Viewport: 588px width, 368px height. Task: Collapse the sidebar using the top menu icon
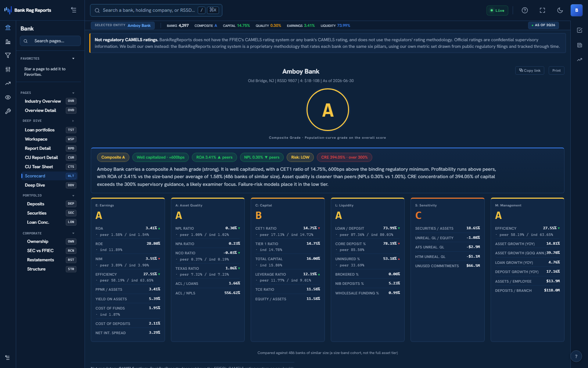coord(73,10)
